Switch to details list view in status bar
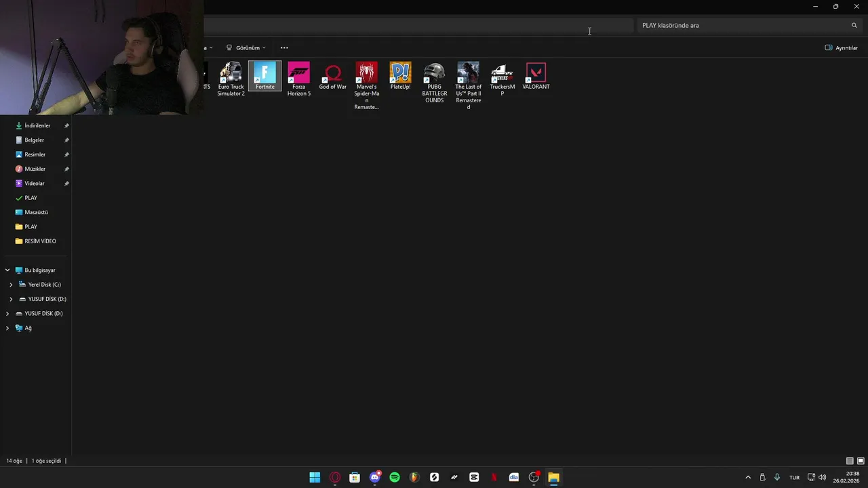868x488 pixels. [x=850, y=461]
